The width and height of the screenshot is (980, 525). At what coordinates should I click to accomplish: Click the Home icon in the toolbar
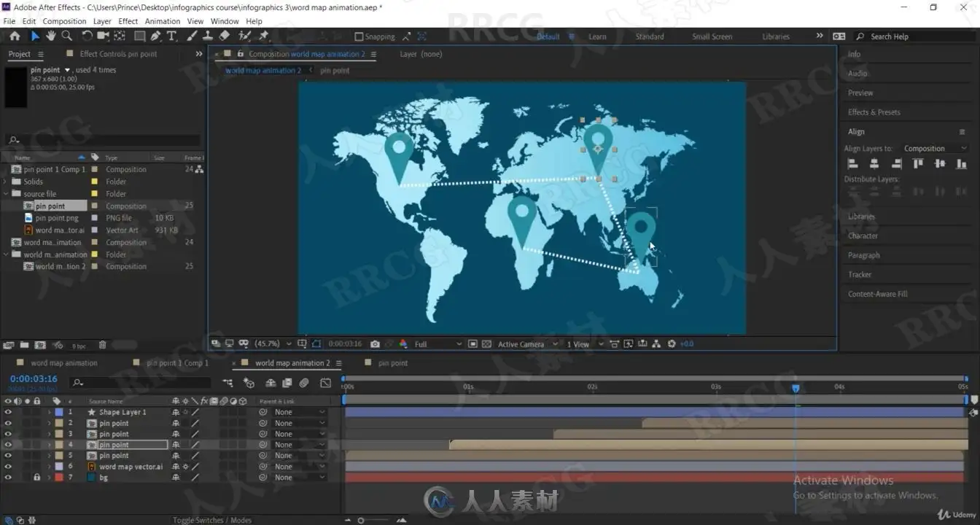click(x=15, y=36)
